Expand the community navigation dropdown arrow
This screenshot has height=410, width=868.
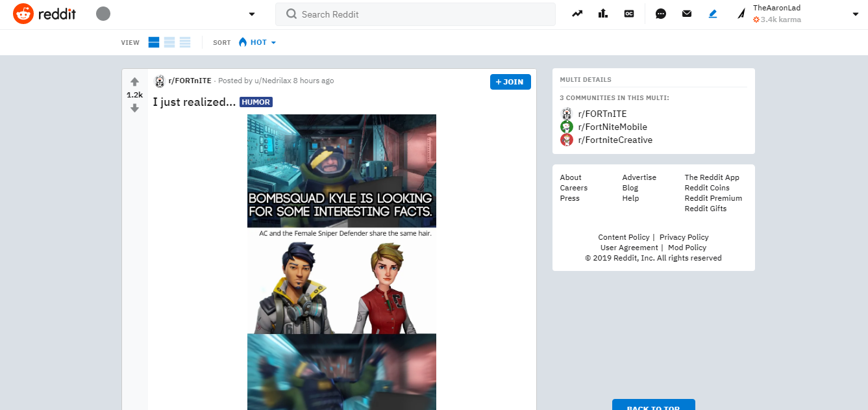[x=252, y=14]
